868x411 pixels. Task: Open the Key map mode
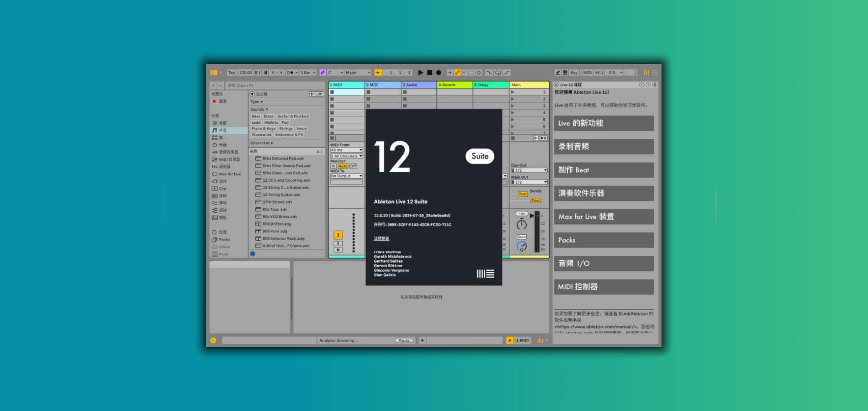pyautogui.click(x=574, y=73)
